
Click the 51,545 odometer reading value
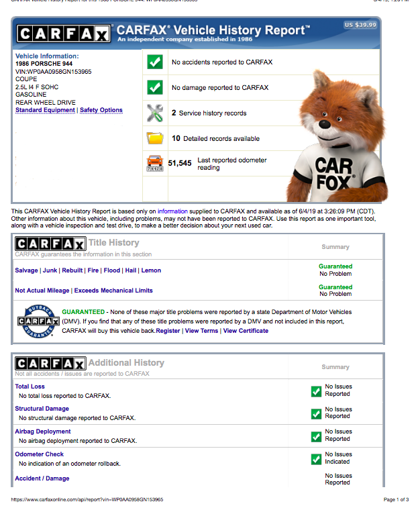tap(180, 163)
